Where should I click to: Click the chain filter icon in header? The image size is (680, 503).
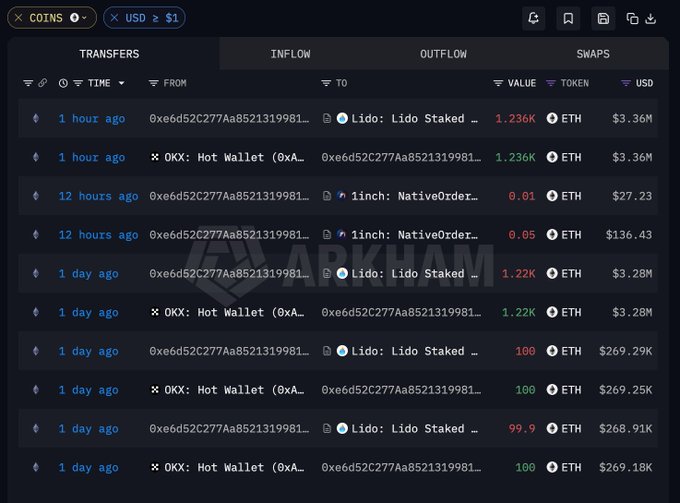click(28, 83)
